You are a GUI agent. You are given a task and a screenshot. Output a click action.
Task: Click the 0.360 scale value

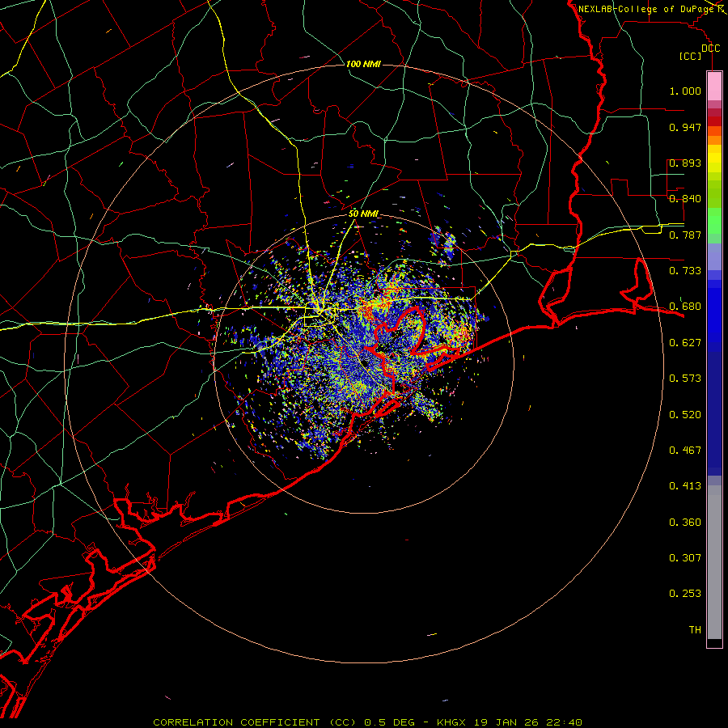click(x=685, y=523)
